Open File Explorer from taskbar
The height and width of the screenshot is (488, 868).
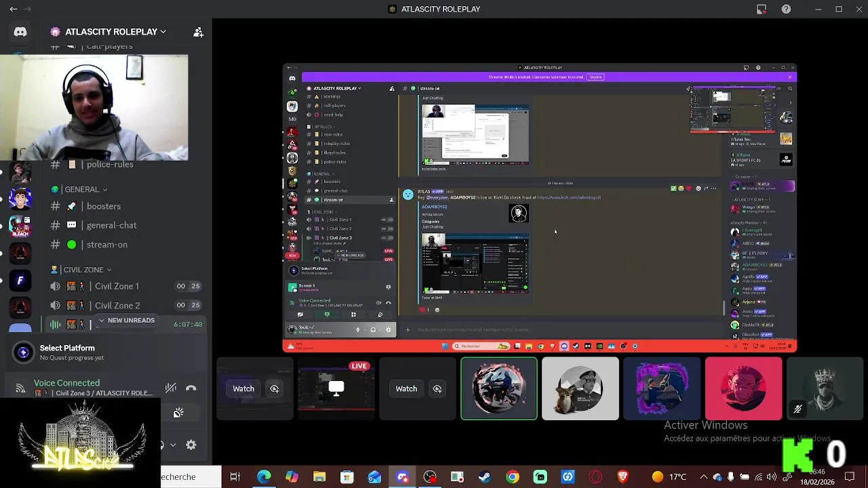319,477
